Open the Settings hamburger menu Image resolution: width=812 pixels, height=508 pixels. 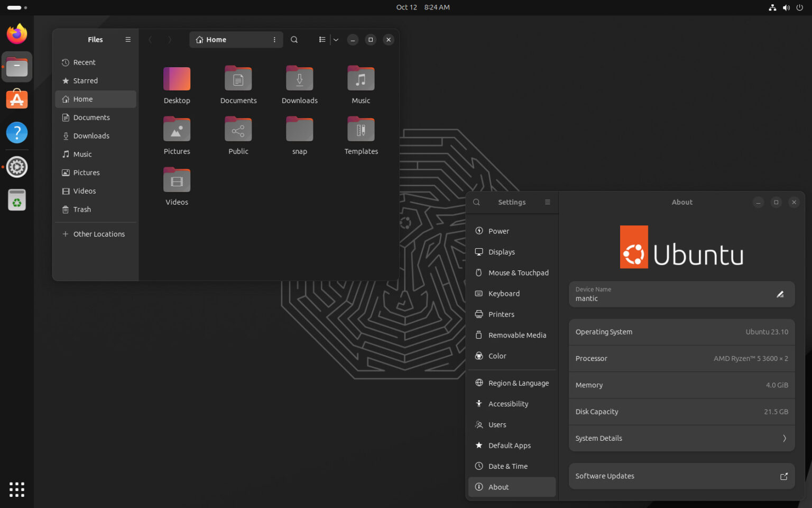(x=547, y=202)
